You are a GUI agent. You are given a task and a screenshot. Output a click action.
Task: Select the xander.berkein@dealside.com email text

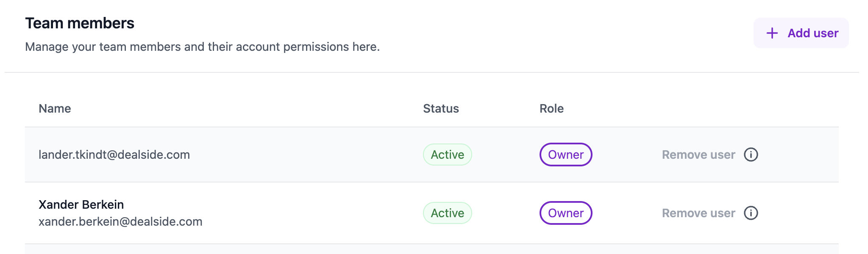tap(120, 221)
